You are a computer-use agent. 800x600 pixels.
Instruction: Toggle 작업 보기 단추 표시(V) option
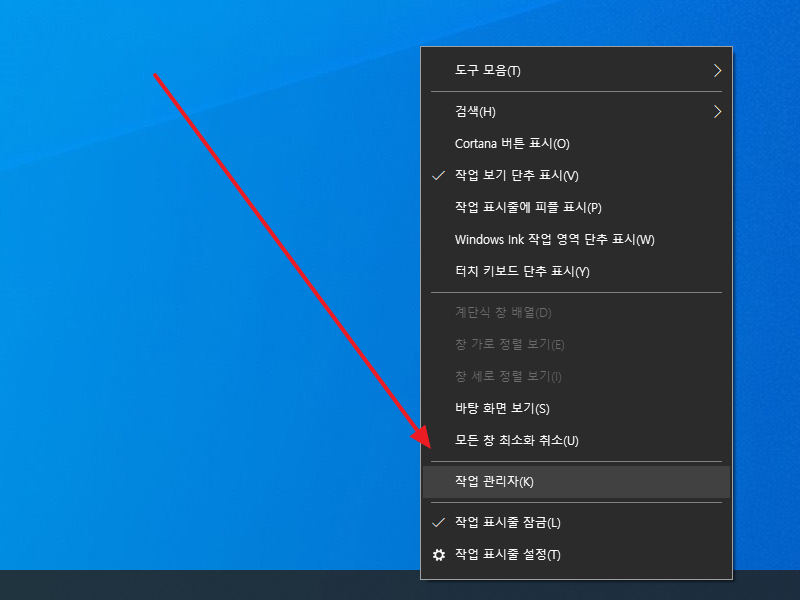(577, 176)
